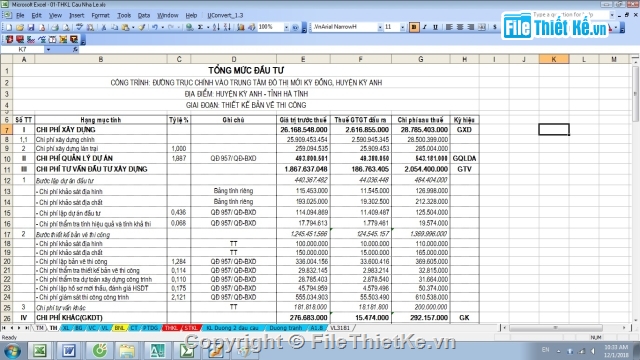Image resolution: width=640 pixels, height=360 pixels.
Task: Toggle Italic formatting button
Action: coord(424,27)
